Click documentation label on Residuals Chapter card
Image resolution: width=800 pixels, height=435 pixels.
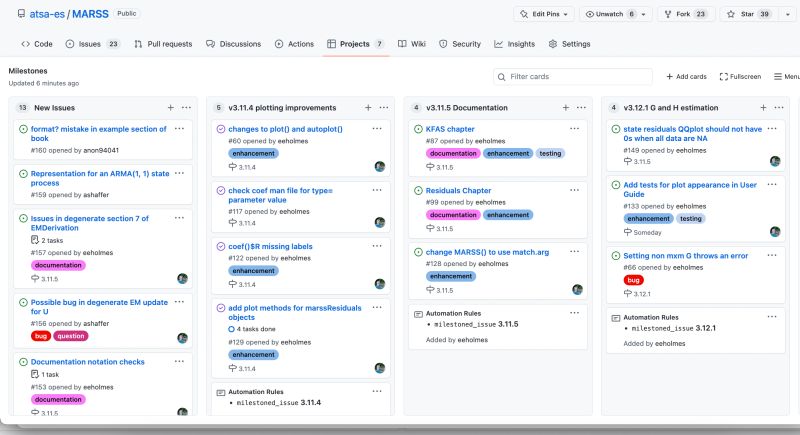(453, 215)
